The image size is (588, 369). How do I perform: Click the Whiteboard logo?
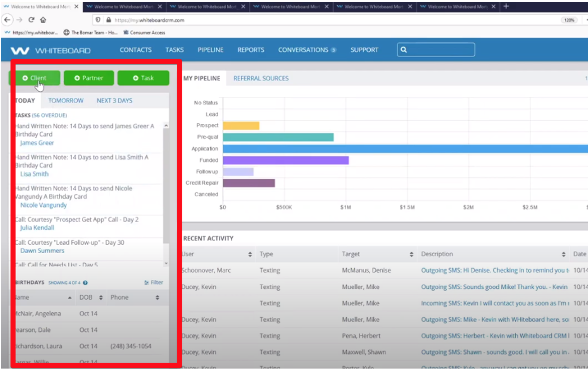(x=51, y=51)
